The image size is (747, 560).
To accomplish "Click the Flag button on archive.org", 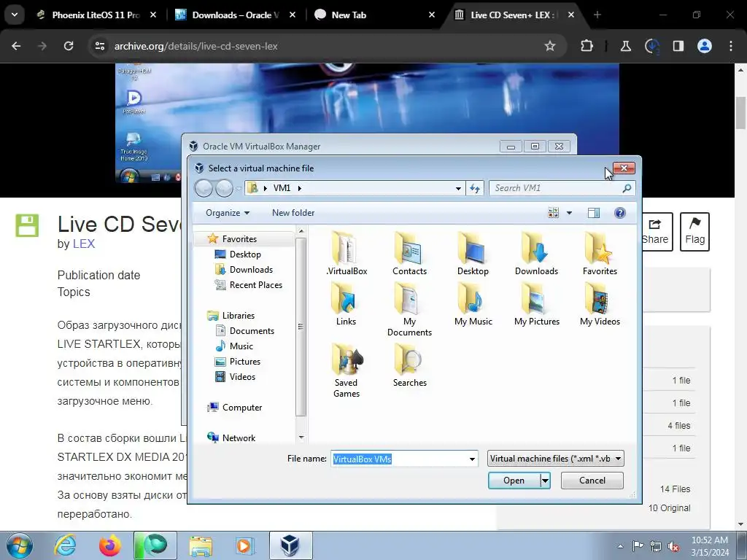I will tap(694, 231).
